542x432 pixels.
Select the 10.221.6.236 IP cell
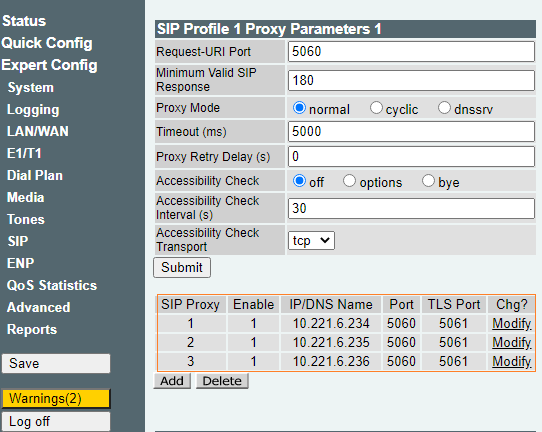coord(331,361)
